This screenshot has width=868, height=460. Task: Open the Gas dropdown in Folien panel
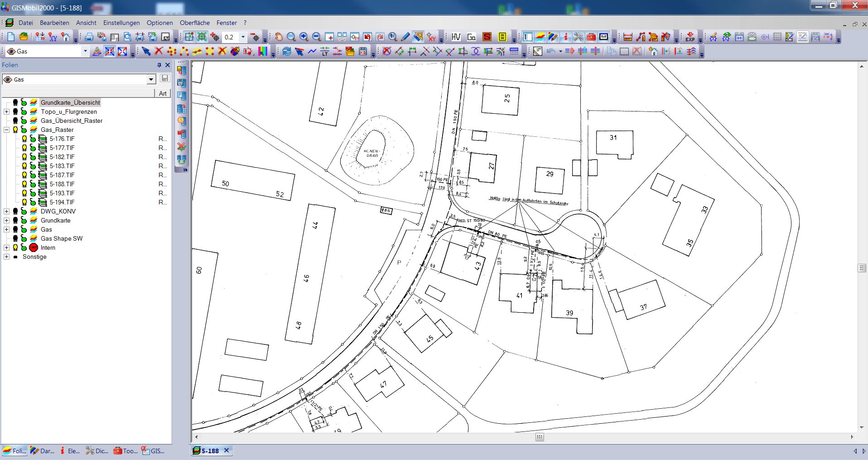(x=151, y=79)
